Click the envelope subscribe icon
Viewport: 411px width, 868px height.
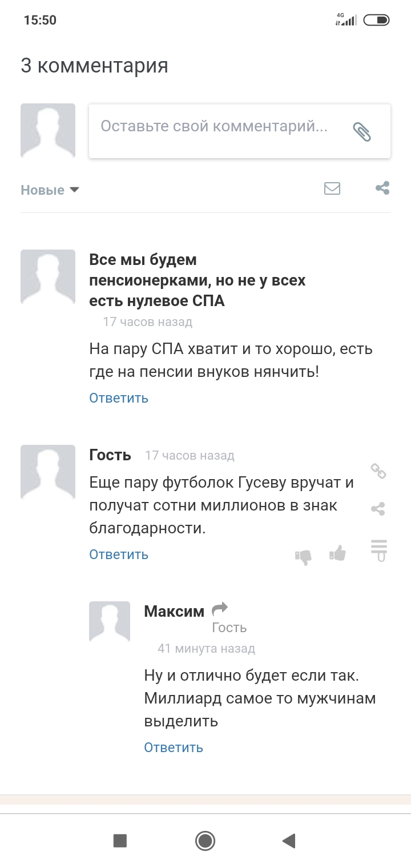coord(332,188)
